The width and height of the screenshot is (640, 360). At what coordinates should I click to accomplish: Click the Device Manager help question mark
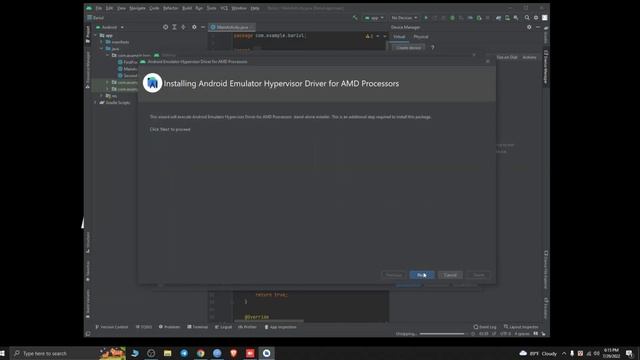(432, 47)
